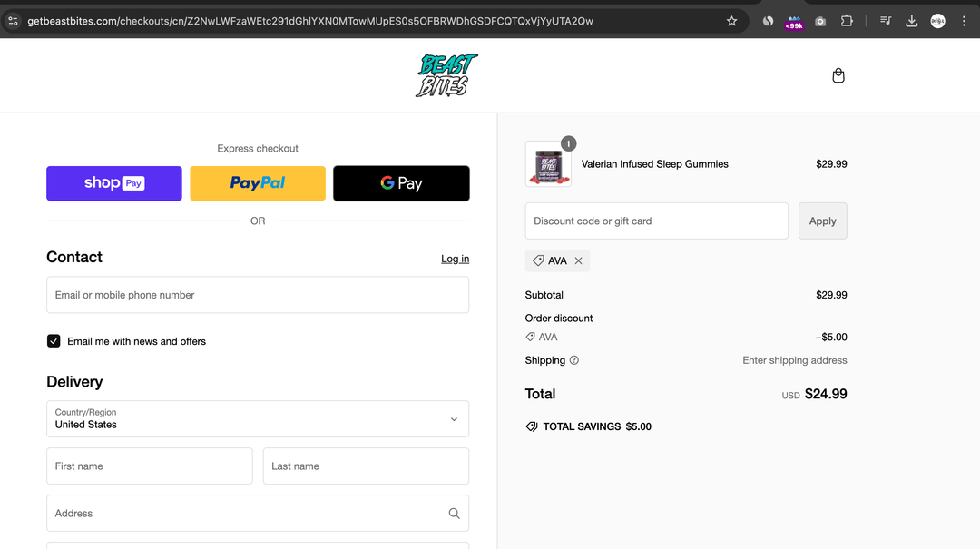The height and width of the screenshot is (549, 980).
Task: Click the address search magnifier icon
Action: [x=454, y=514]
